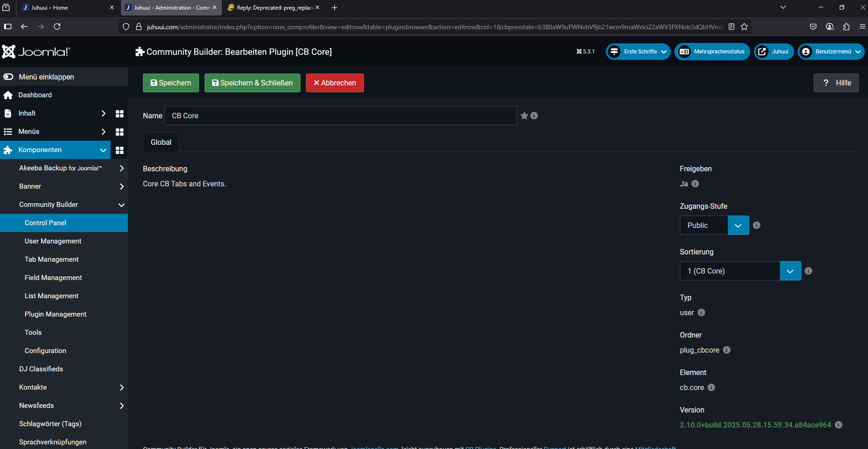Open User Management menu item
This screenshot has height=449, width=868.
(x=64, y=241)
